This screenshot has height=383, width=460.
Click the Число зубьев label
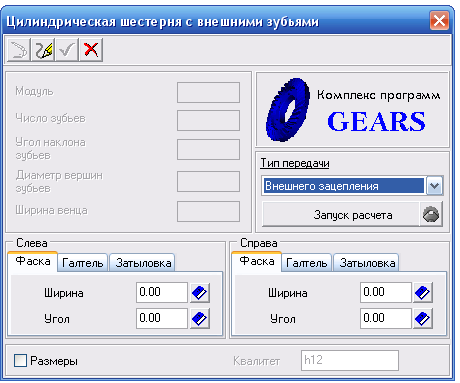click(50, 118)
